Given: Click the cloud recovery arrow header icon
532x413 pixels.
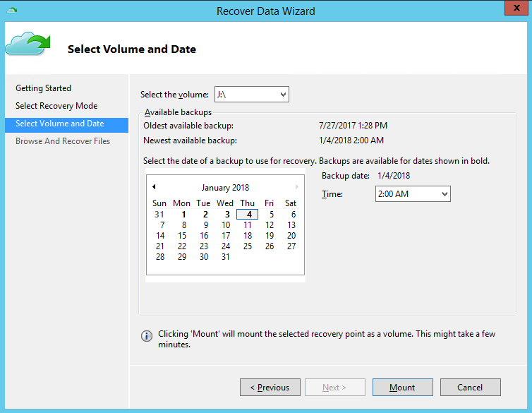Looking at the screenshot, I should point(28,44).
